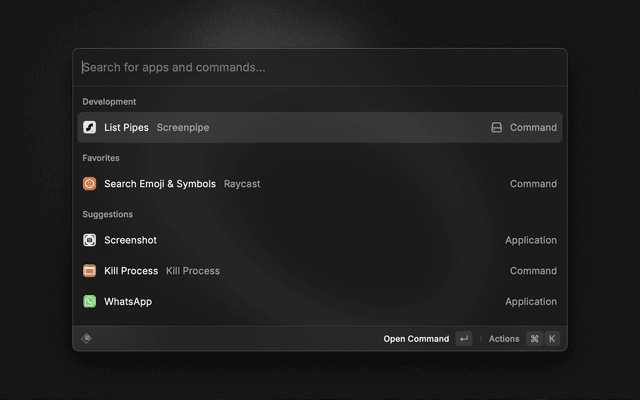Focus the Search for apps and commands field
The image size is (640, 400).
pyautogui.click(x=320, y=67)
